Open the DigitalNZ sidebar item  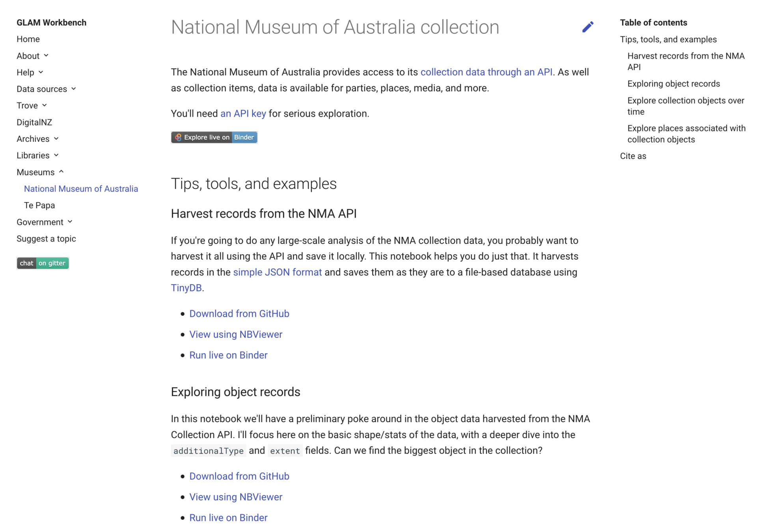[x=34, y=122]
